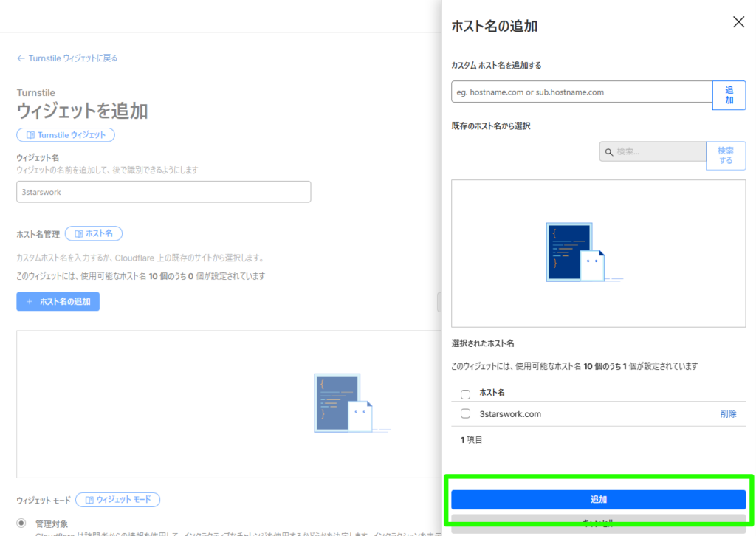Click the code file illustration in side panel
Screen dimensions: 756x536
pyautogui.click(x=574, y=252)
